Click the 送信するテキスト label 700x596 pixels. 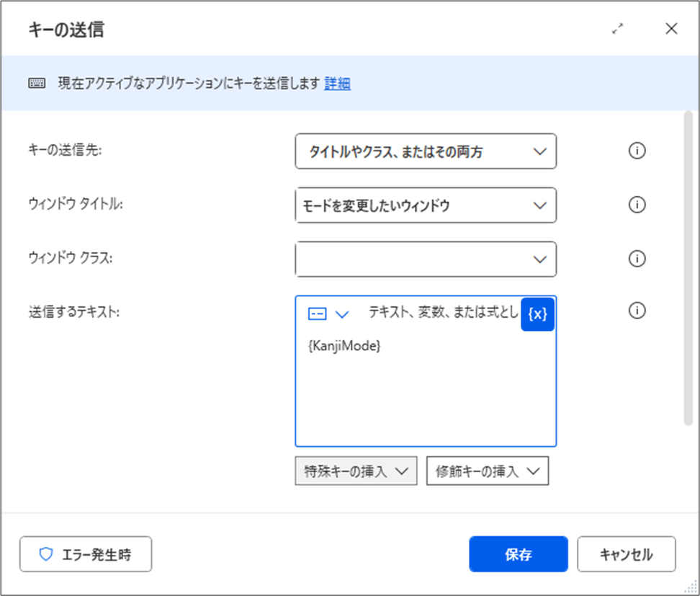(x=74, y=312)
